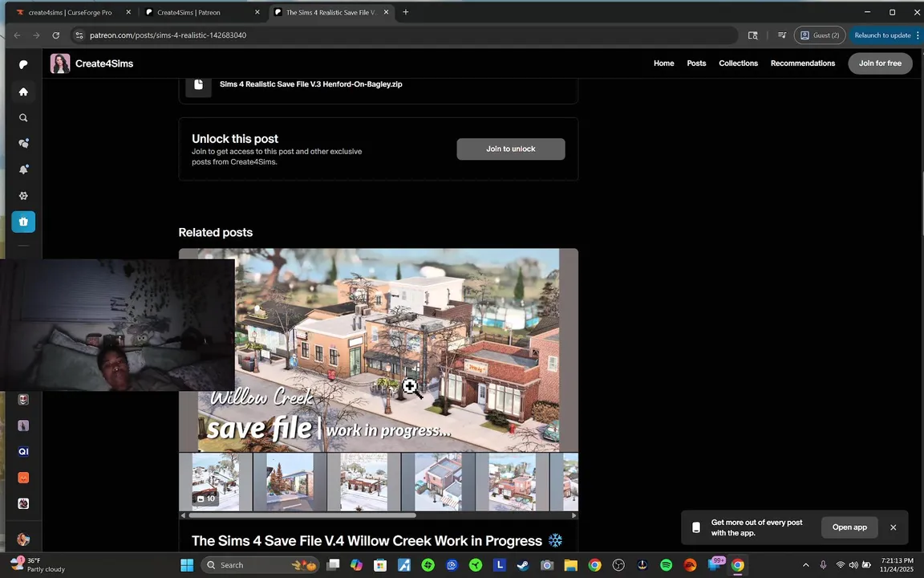Open the chats icon in the sidebar
Screen dimensions: 924x578
click(23, 144)
